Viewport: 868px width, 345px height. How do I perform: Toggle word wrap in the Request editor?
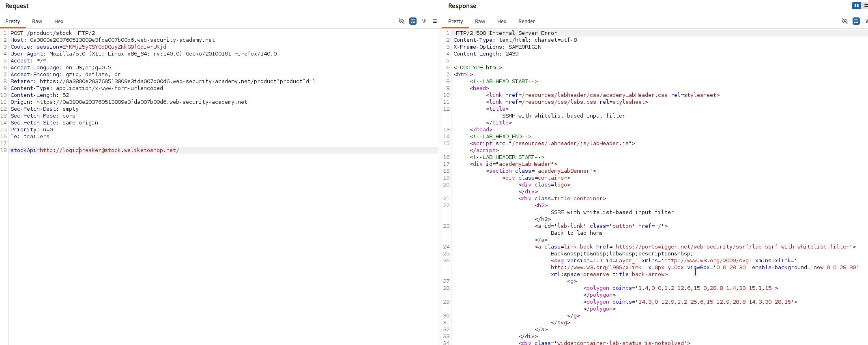413,21
